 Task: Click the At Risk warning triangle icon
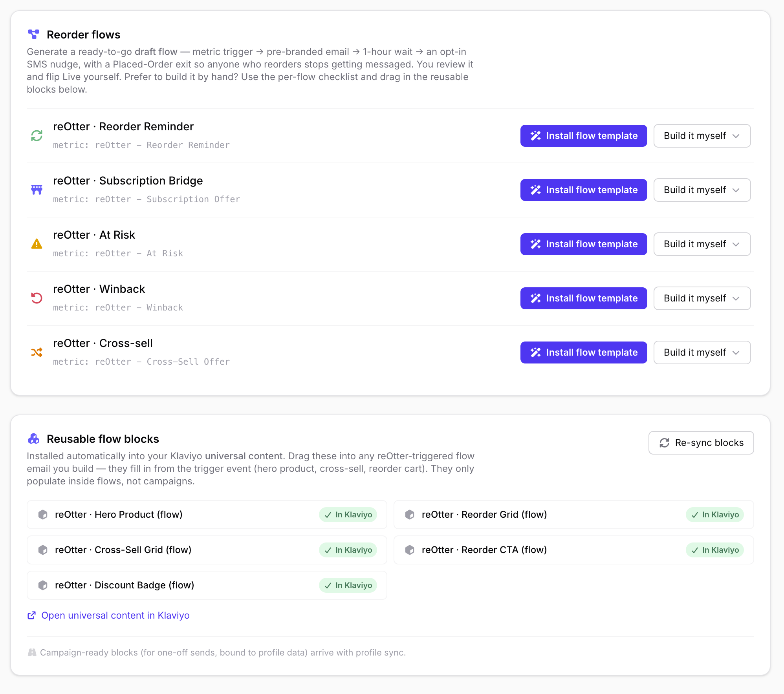(x=37, y=244)
